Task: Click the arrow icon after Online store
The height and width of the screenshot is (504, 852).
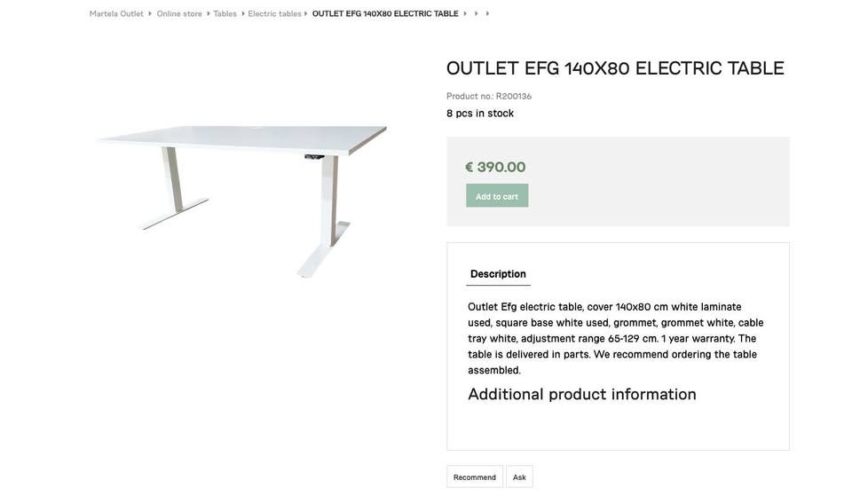Action: pos(209,14)
